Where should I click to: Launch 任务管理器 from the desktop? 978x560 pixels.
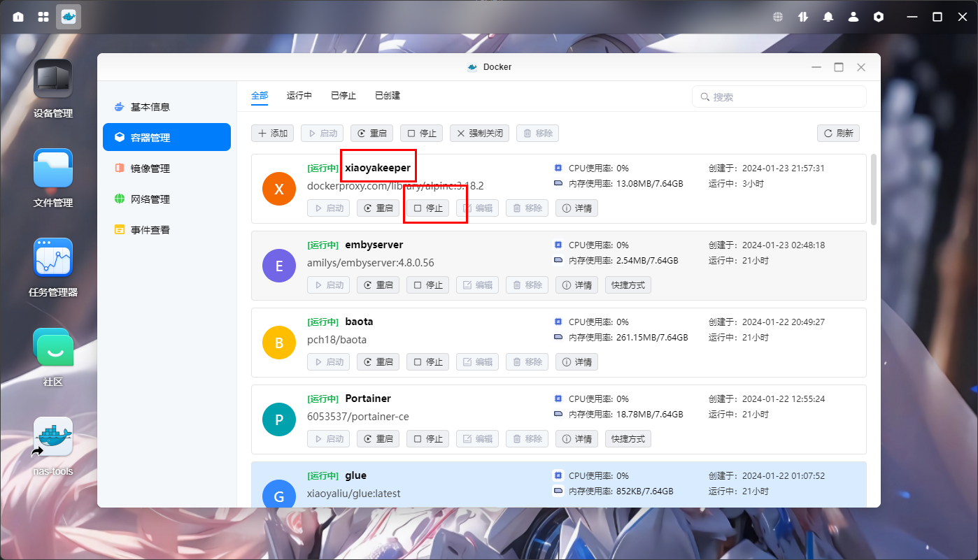coord(53,258)
